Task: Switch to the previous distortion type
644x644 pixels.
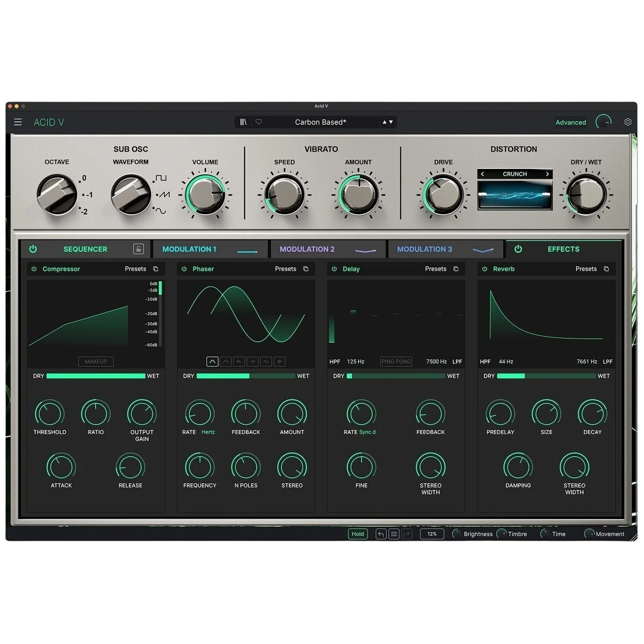Action: click(483, 174)
